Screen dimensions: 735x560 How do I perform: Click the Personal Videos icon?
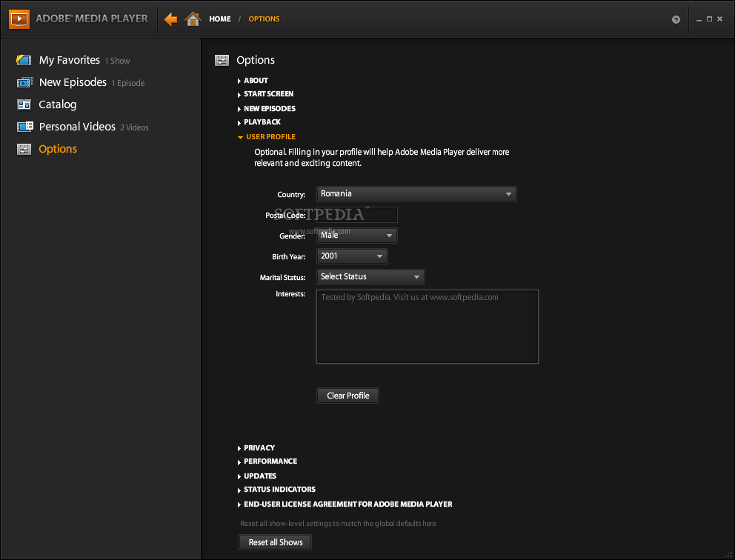click(25, 127)
